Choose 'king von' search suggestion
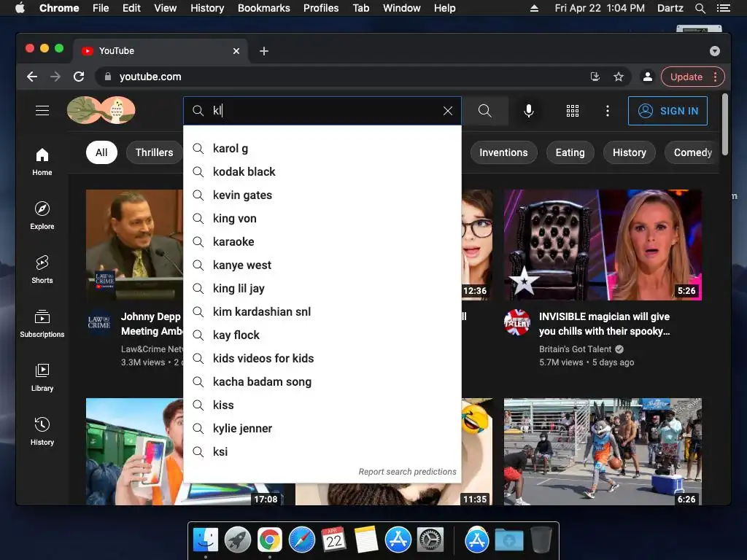 tap(322, 219)
